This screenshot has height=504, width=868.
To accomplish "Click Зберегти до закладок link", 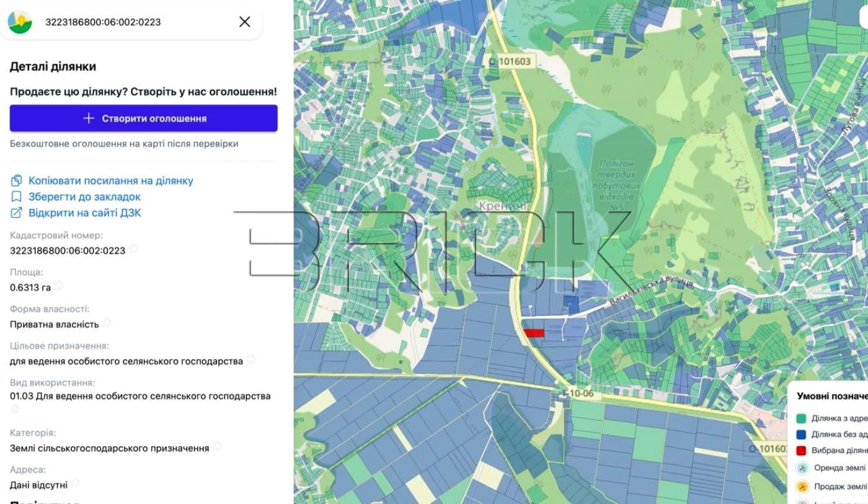I will pyautogui.click(x=85, y=197).
